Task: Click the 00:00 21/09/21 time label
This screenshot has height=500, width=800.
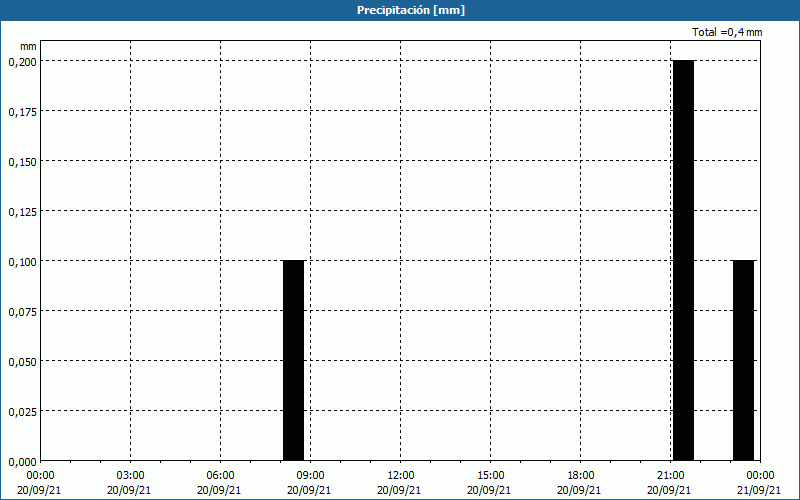Action: tap(760, 483)
